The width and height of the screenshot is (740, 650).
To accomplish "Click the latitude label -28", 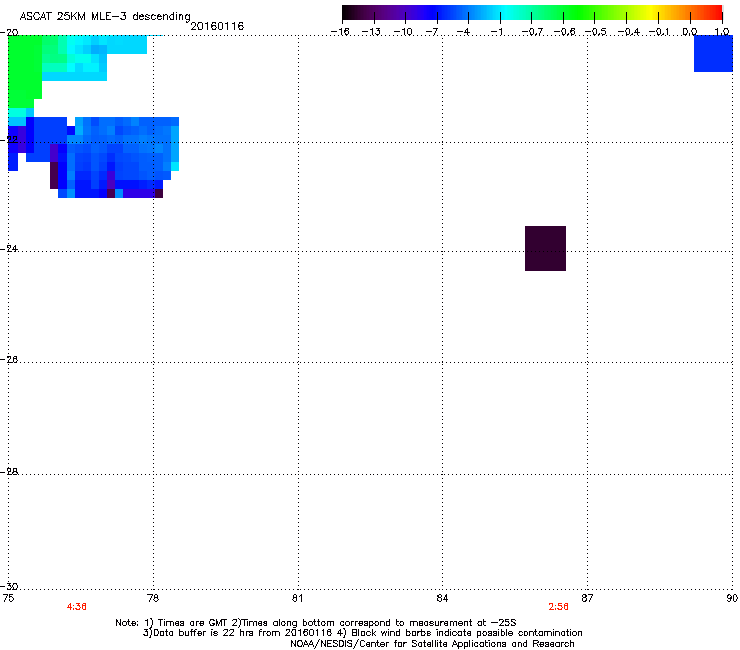I will tap(9, 471).
